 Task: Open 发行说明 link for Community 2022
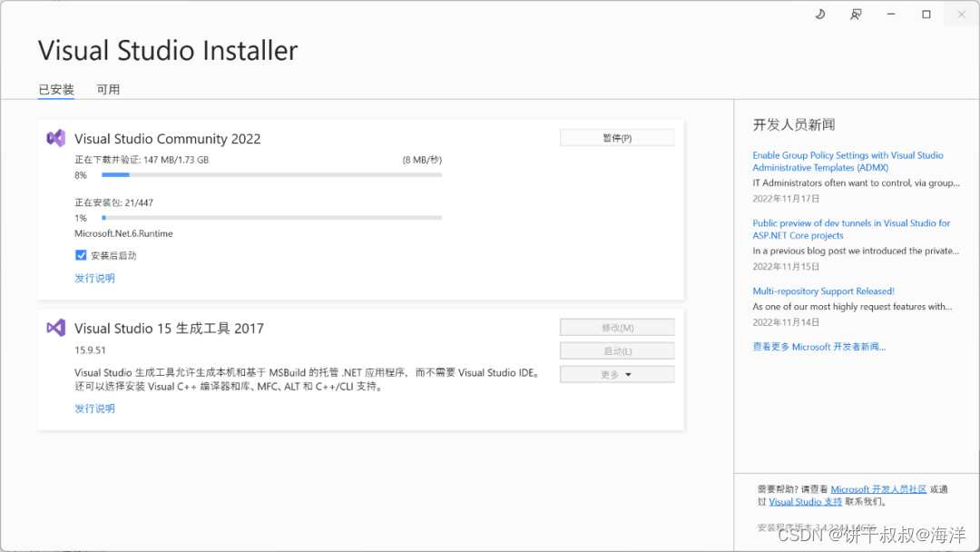coord(94,278)
